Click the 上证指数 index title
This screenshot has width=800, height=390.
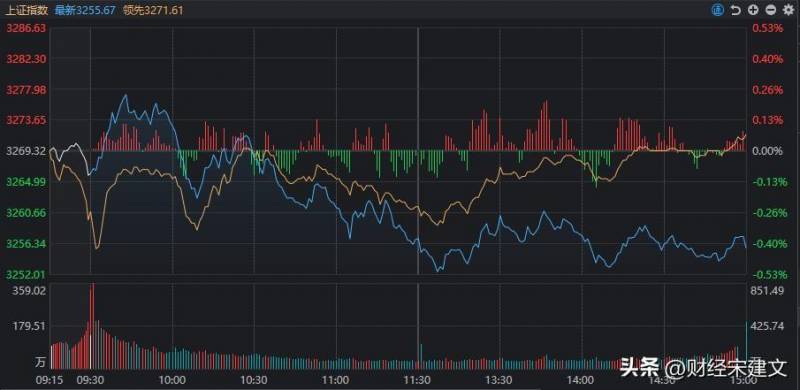pyautogui.click(x=26, y=10)
